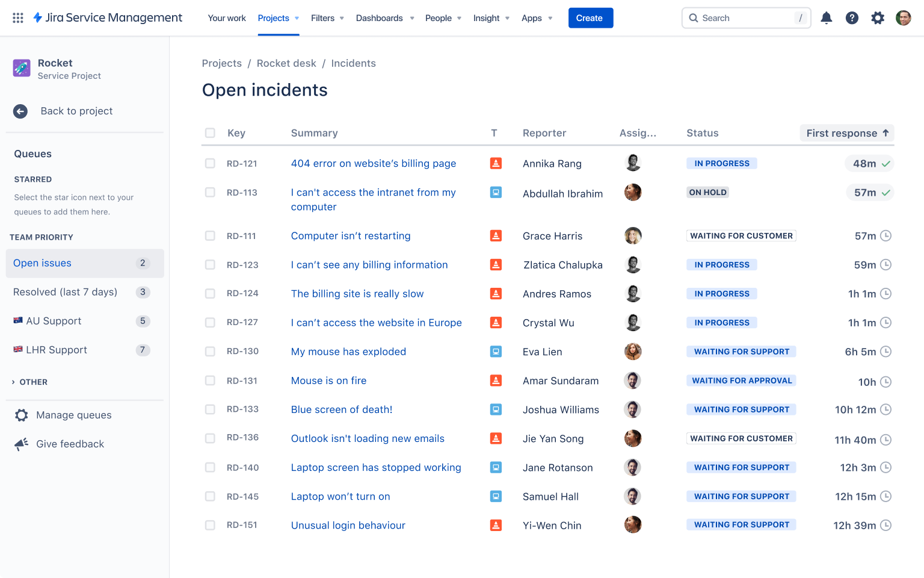Viewport: 924px width, 578px height.
Task: Click the Give feedback megaphone icon
Action: 22,444
